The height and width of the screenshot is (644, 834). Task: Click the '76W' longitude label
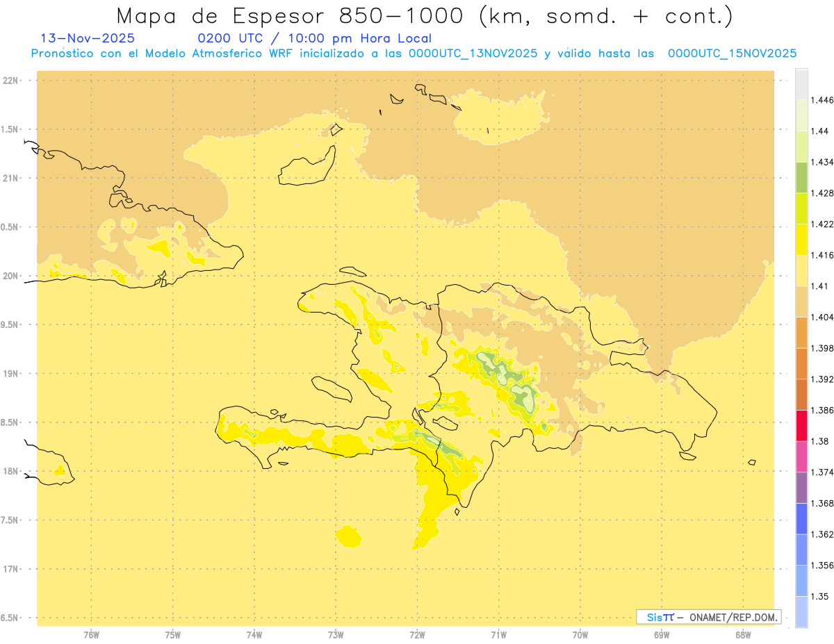[91, 635]
